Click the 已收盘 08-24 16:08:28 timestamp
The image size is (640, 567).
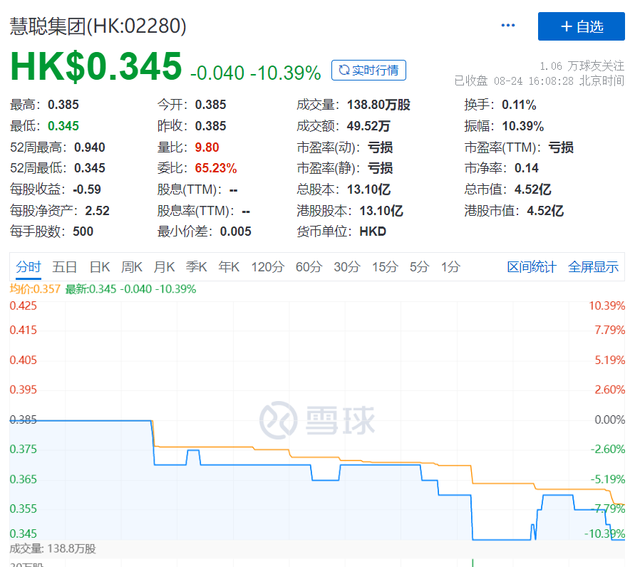pyautogui.click(x=539, y=81)
